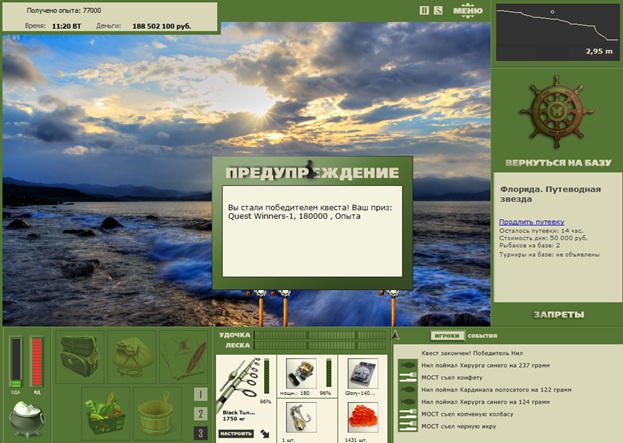Open the food basket icon

coord(106,413)
